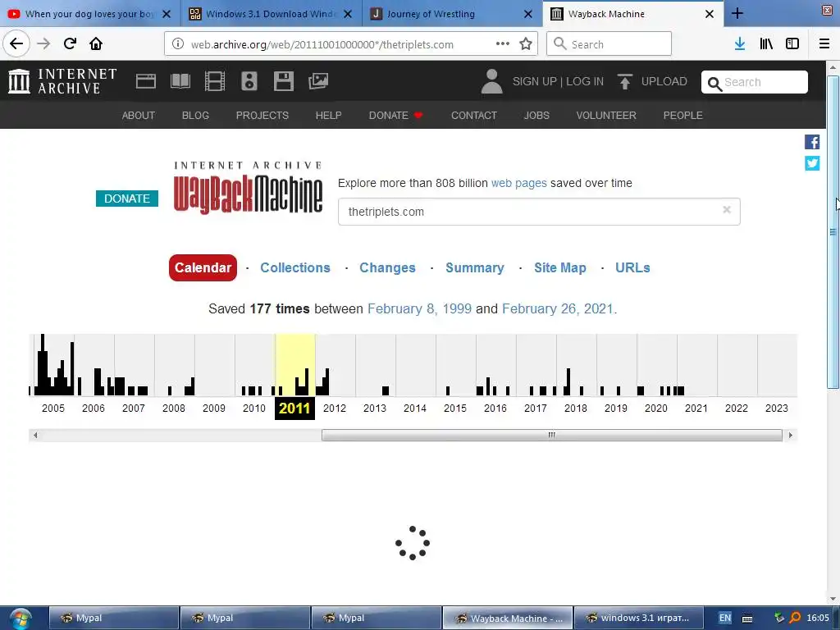Click the UPLOAD button
This screenshot has height=630, width=840.
click(x=652, y=81)
